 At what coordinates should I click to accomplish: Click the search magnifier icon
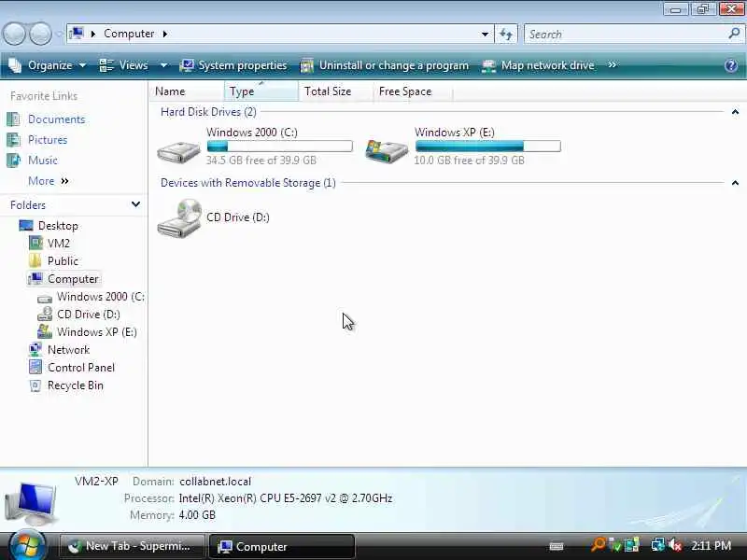(x=734, y=34)
